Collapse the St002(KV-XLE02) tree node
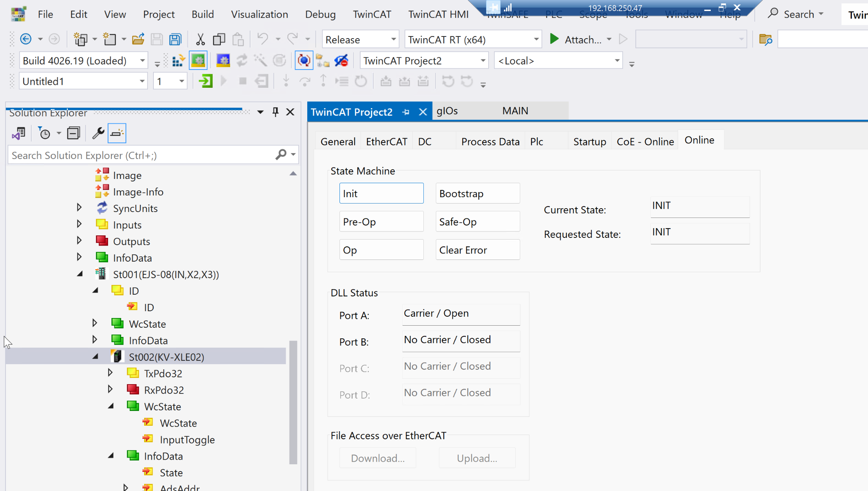Viewport: 868px width, 491px height. pos(95,357)
